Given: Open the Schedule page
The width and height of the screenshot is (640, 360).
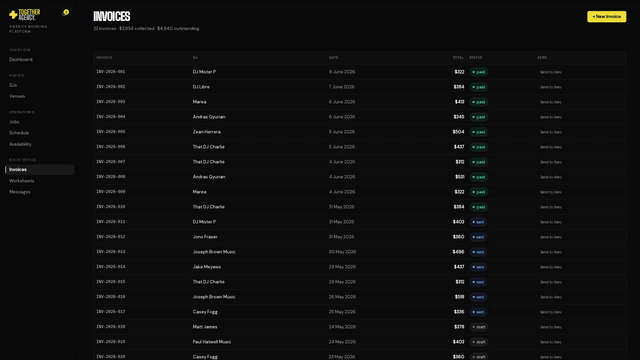Looking at the screenshot, I should pyautogui.click(x=19, y=133).
